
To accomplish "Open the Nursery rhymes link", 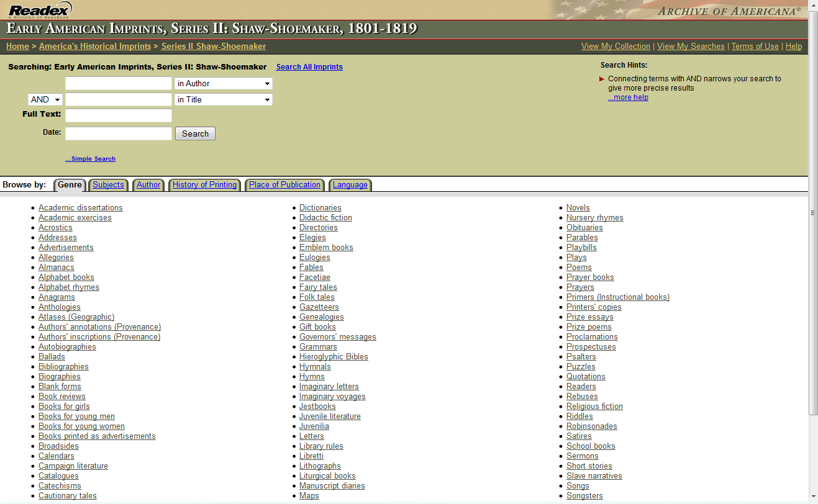I will click(x=595, y=218).
